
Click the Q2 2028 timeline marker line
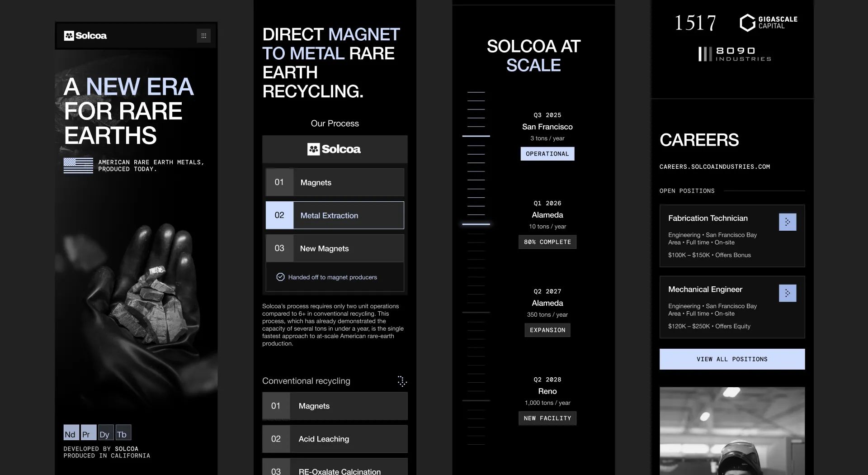pos(476,401)
